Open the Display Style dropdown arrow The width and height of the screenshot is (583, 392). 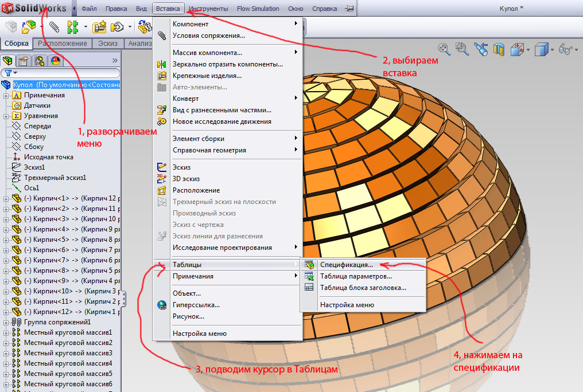pos(552,50)
